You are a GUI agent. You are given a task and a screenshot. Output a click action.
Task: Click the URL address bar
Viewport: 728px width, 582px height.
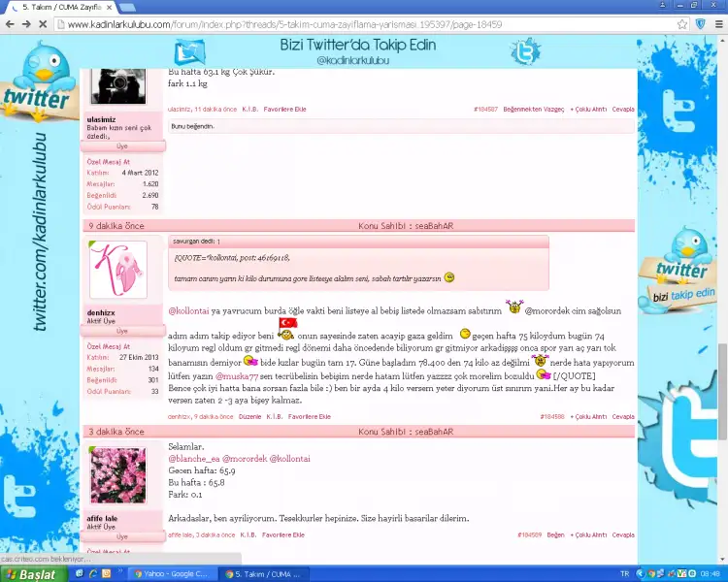click(367, 24)
